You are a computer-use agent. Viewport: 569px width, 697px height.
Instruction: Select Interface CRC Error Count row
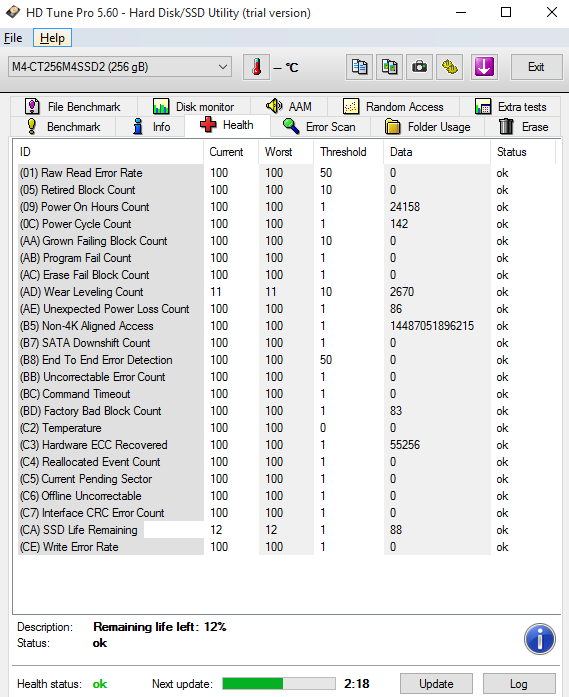(x=287, y=513)
